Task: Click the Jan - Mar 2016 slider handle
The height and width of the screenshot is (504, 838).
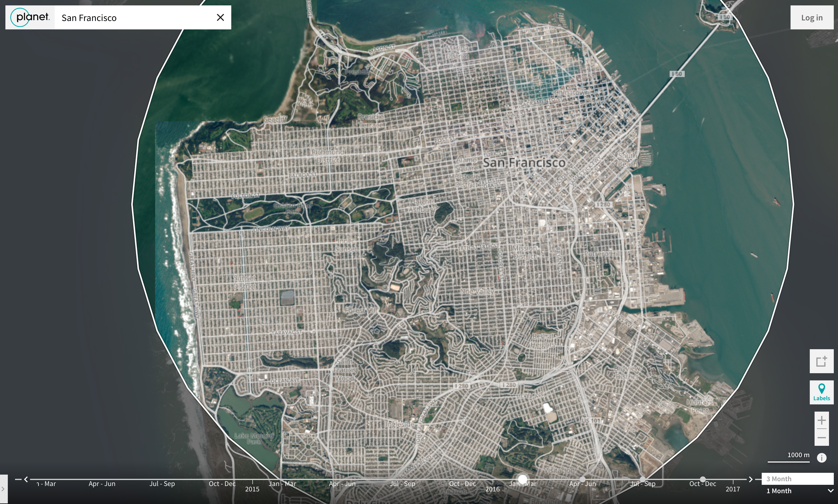Action: point(523,479)
